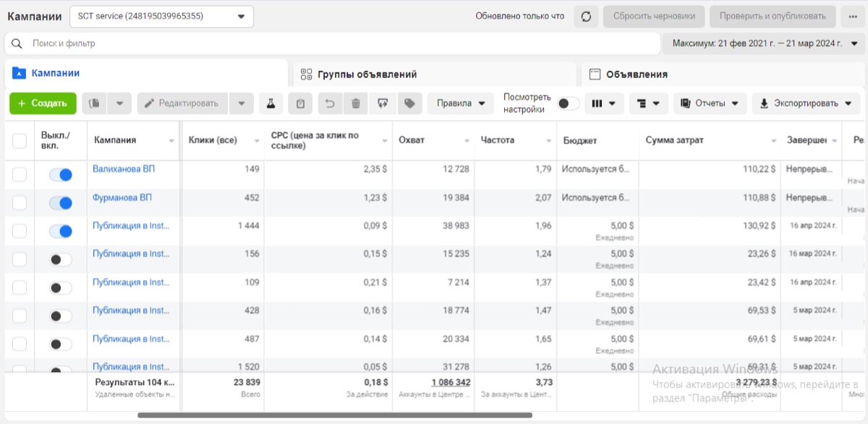Click the duplicate campaign icon
Image resolution: width=868 pixels, height=424 pixels.
pos(94,103)
